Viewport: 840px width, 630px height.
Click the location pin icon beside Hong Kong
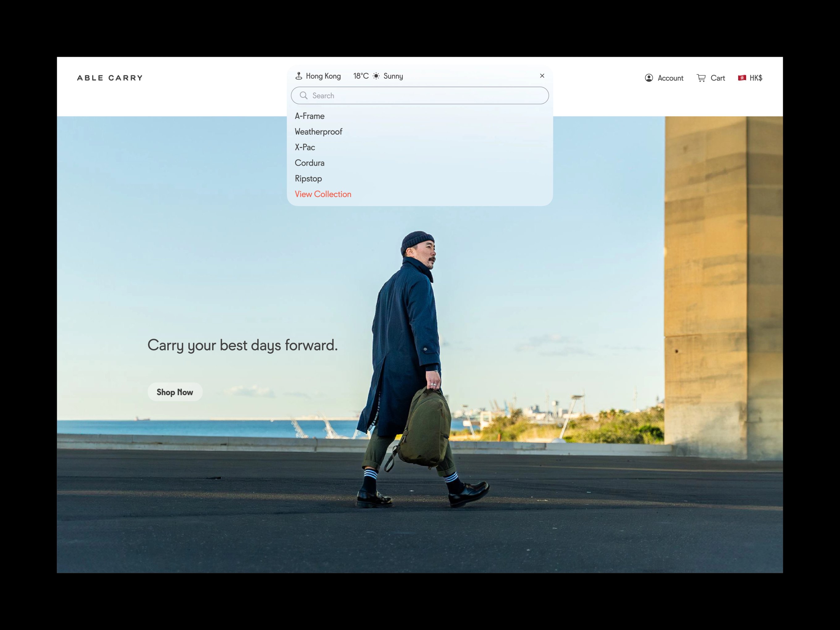point(299,76)
